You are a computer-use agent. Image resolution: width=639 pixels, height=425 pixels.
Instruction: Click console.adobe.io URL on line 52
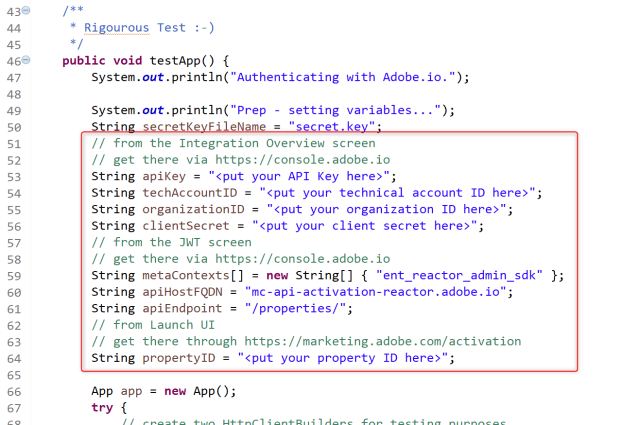[x=302, y=160]
